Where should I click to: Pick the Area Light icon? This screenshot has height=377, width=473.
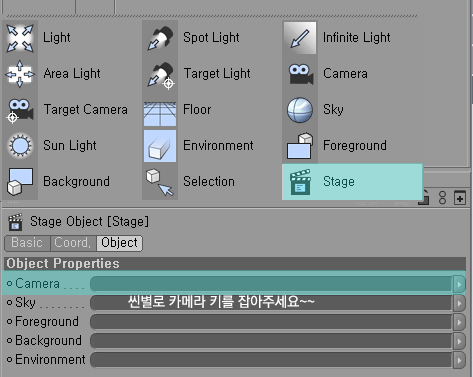[20, 74]
